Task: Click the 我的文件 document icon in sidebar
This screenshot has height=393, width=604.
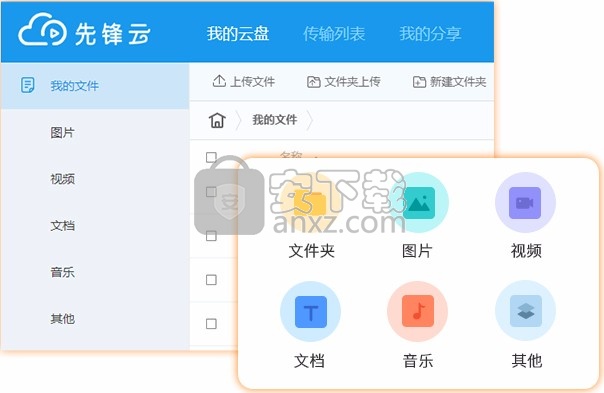Action: click(x=27, y=85)
